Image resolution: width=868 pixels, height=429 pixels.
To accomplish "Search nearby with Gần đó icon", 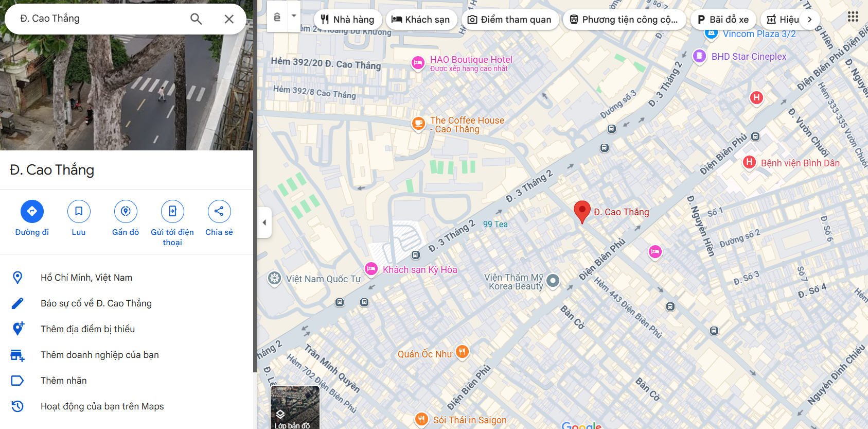I will [126, 211].
